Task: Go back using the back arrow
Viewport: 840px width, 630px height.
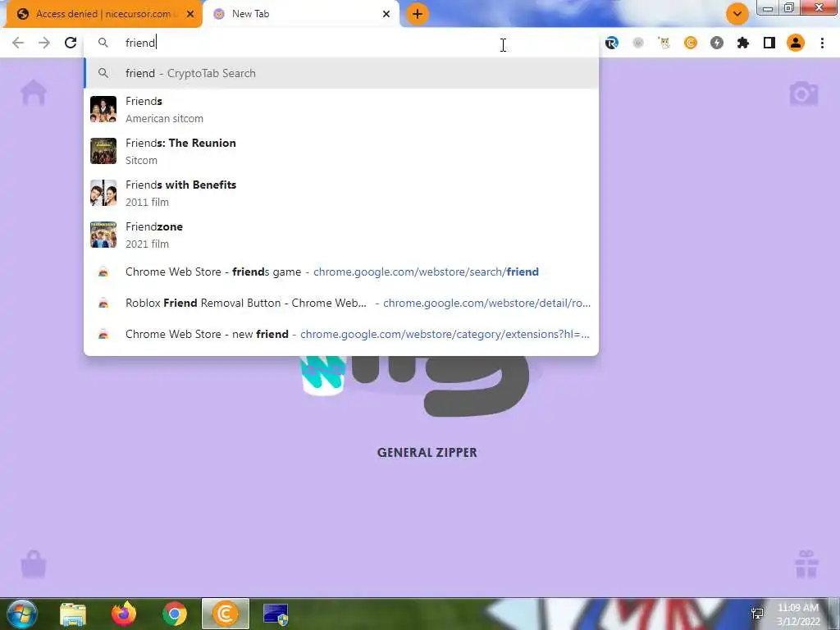Action: click(18, 43)
